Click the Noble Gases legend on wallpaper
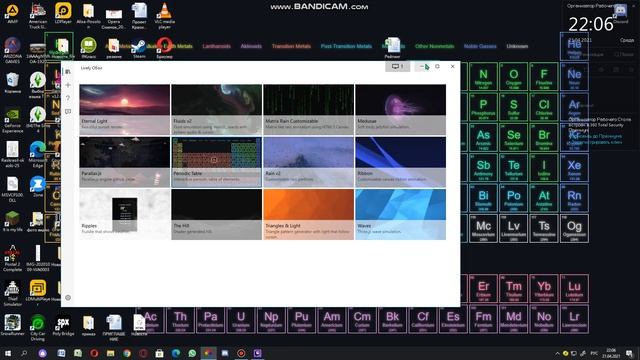 pyautogui.click(x=480, y=46)
